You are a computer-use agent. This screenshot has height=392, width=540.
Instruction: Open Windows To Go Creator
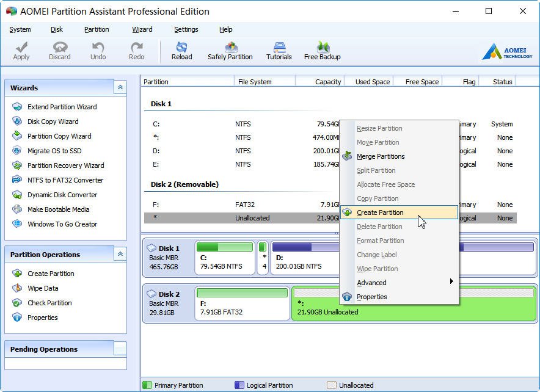(x=62, y=224)
